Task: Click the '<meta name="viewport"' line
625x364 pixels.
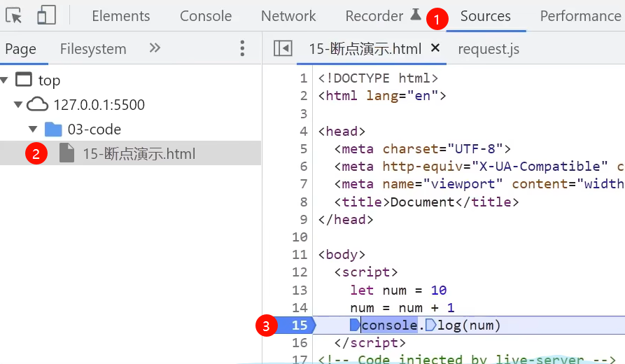Action: (479, 184)
